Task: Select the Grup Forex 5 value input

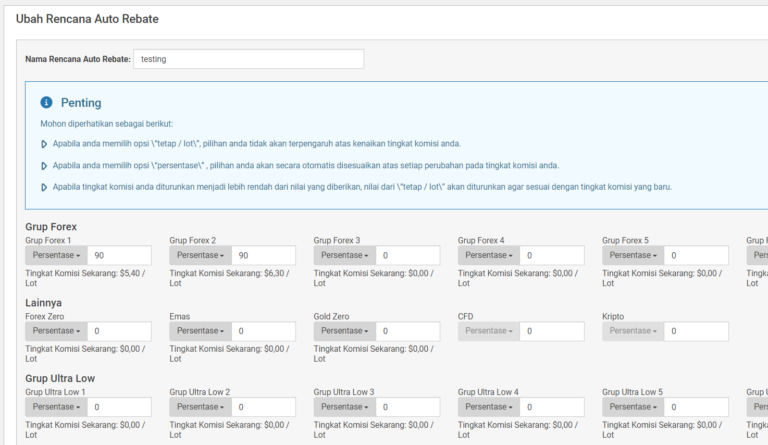Action: point(697,256)
